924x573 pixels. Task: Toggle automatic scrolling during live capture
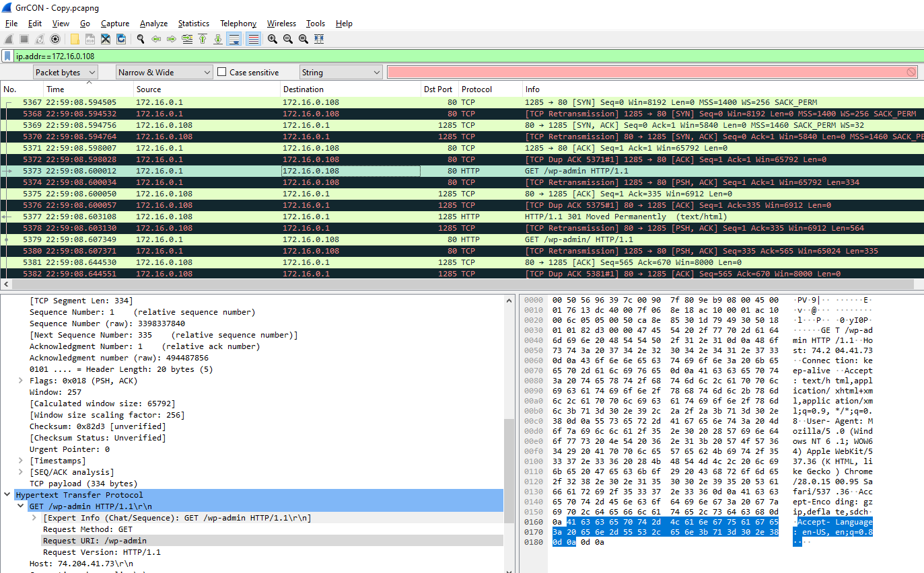click(234, 39)
